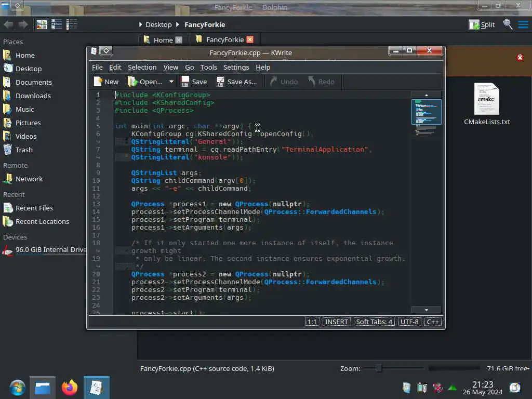Open the Settings menu in KWrite

coord(236,67)
